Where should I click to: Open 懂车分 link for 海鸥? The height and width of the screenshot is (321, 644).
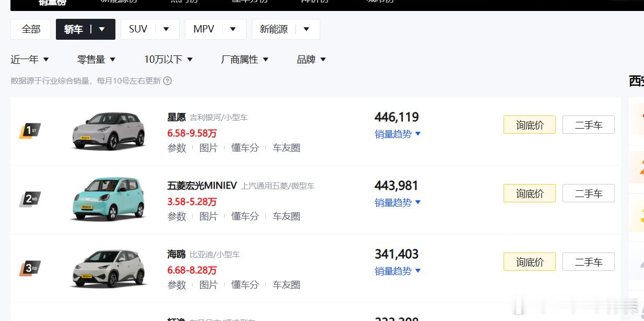245,285
